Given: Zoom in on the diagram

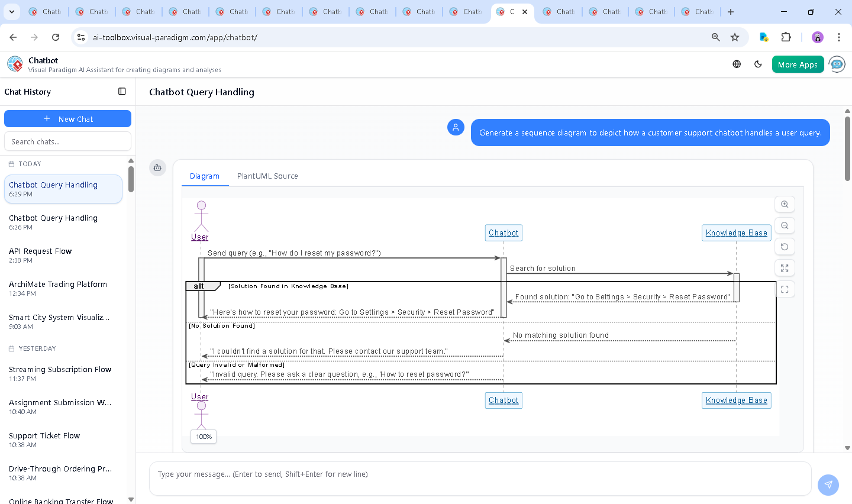Looking at the screenshot, I should pos(785,204).
